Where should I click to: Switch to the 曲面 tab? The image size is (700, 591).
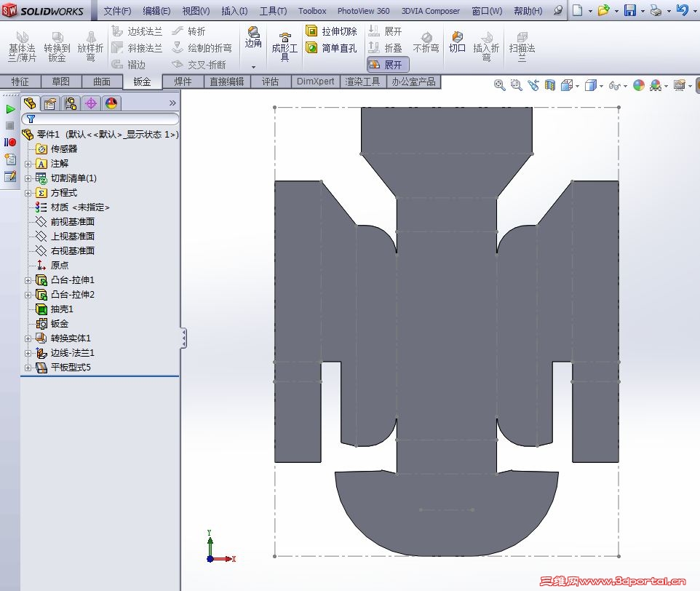[102, 82]
